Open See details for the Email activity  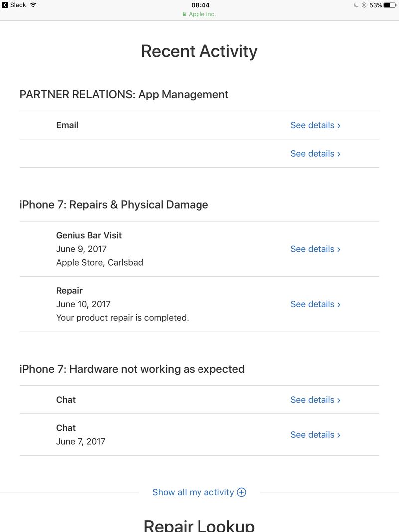pos(315,125)
